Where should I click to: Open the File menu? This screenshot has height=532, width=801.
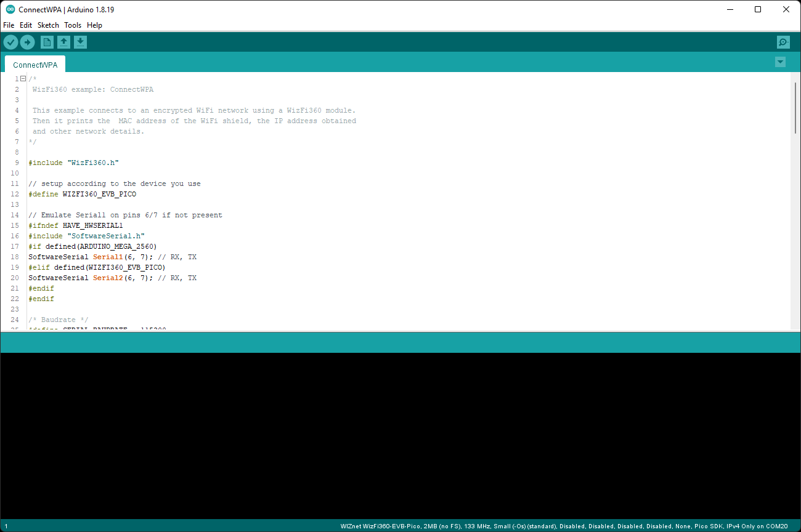(9, 25)
